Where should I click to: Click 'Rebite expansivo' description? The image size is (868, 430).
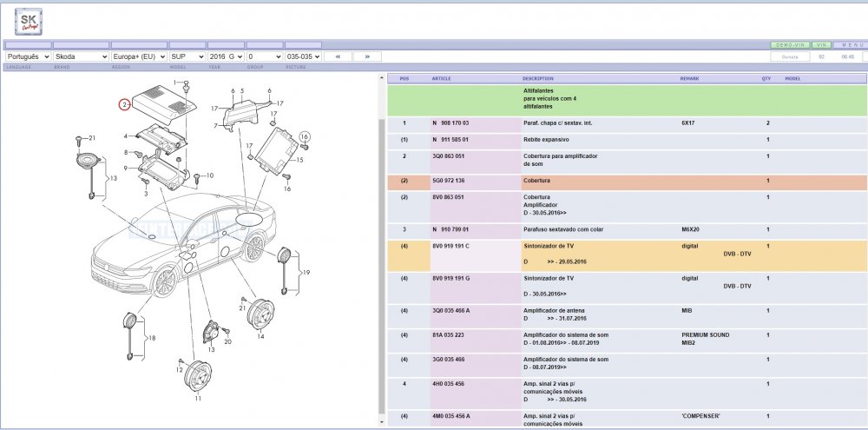coord(546,140)
